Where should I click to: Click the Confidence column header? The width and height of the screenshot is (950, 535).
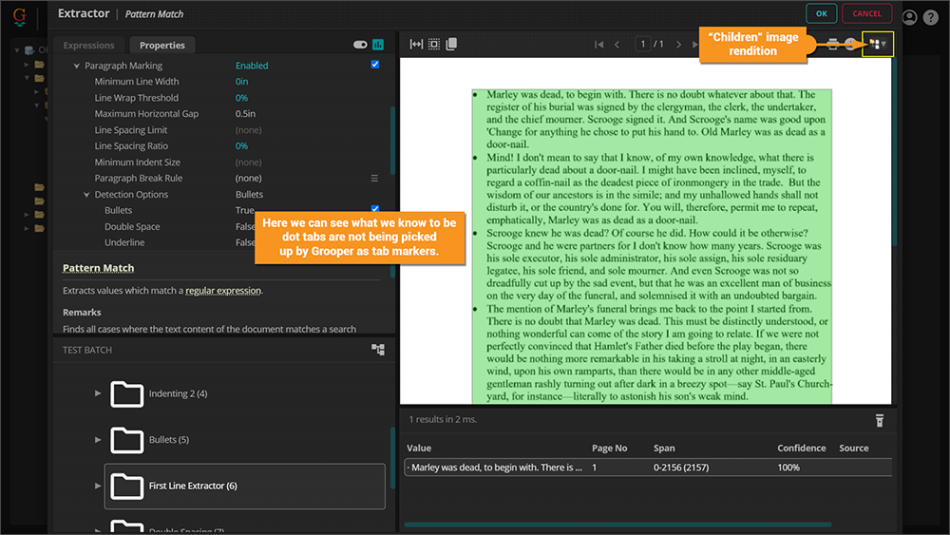point(802,448)
